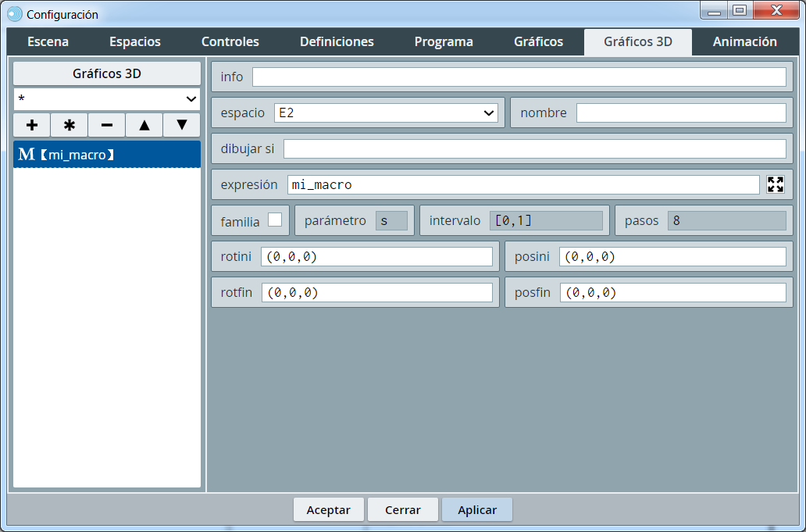The width and height of the screenshot is (806, 532).
Task: Expand the graphics type filter dropdown
Action: point(107,99)
